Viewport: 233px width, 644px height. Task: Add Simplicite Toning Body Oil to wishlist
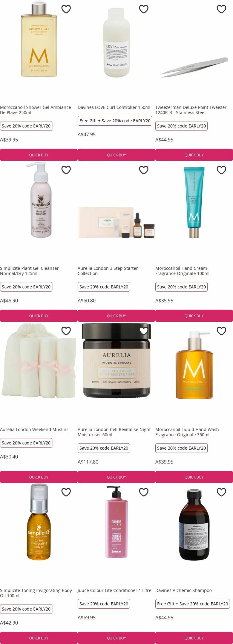coord(66,492)
